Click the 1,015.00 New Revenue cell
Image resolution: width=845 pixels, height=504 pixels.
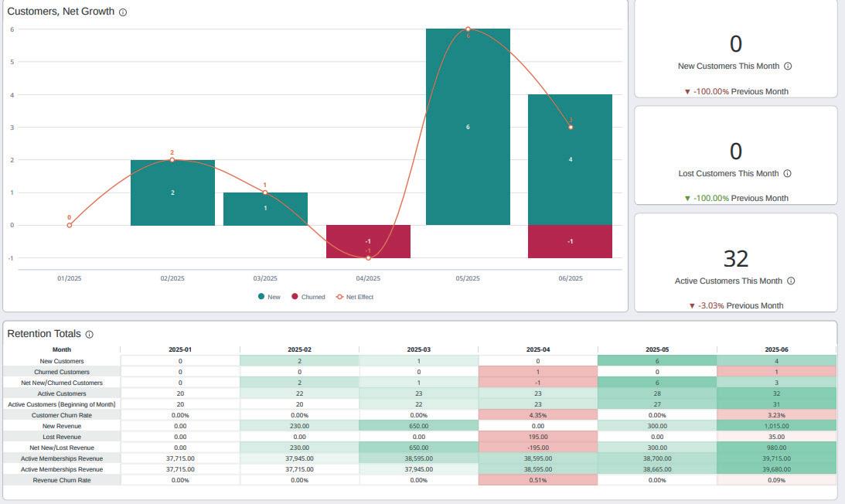click(x=776, y=427)
